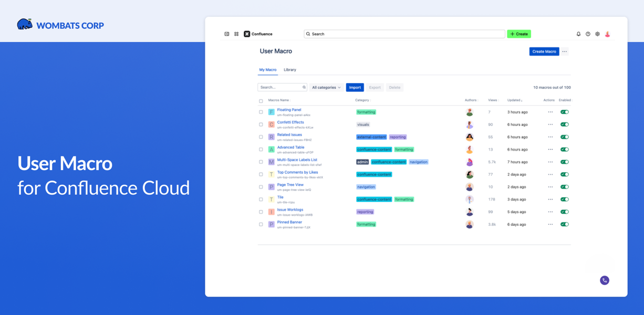644x315 pixels.
Task: Disable the Multi-Space Labels List toggle
Action: tap(565, 162)
